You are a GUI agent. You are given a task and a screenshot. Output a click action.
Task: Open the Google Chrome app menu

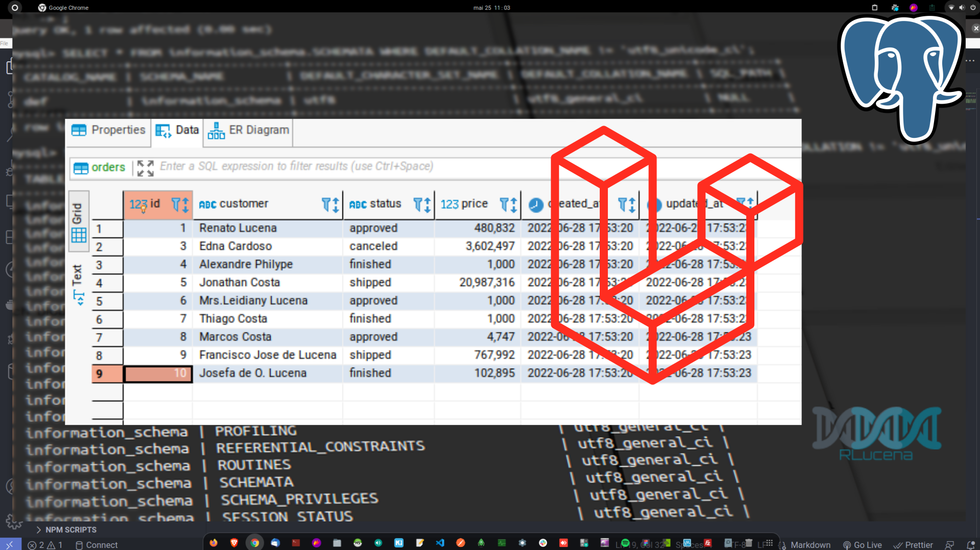(x=63, y=8)
